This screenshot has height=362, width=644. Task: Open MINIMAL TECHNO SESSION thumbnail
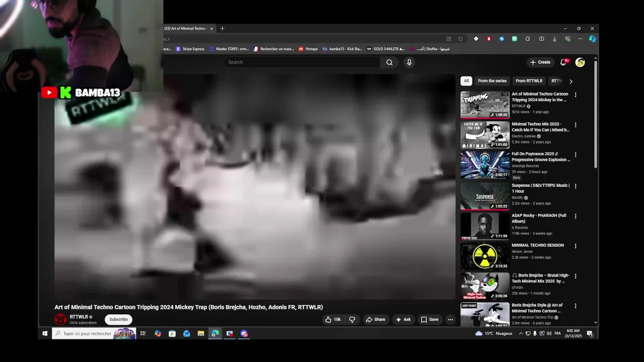pyautogui.click(x=485, y=256)
